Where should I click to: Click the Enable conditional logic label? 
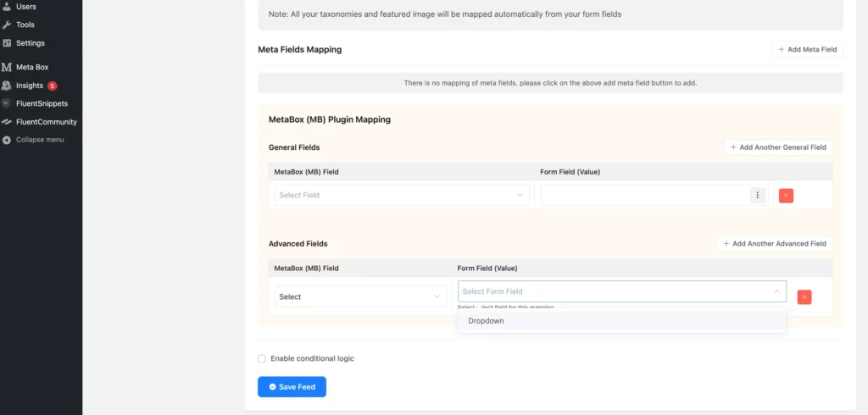click(312, 358)
